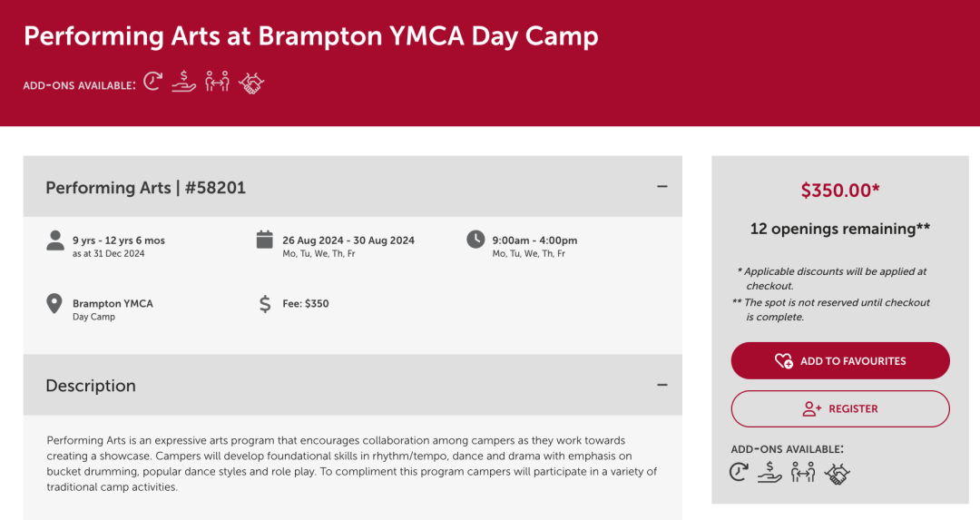This screenshot has width=980, height=520.
Task: Click the dollar sign icon beside Fee
Action: (265, 304)
